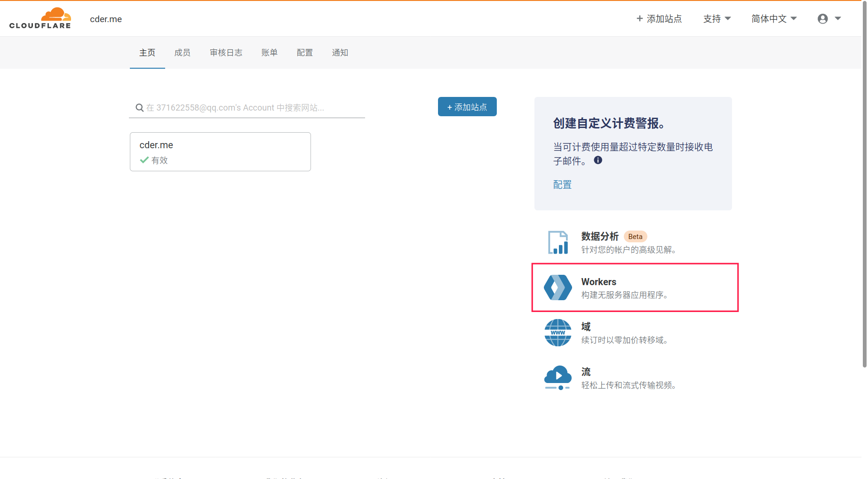Click 添加站点 in the top header
The height and width of the screenshot is (479, 868).
point(659,19)
